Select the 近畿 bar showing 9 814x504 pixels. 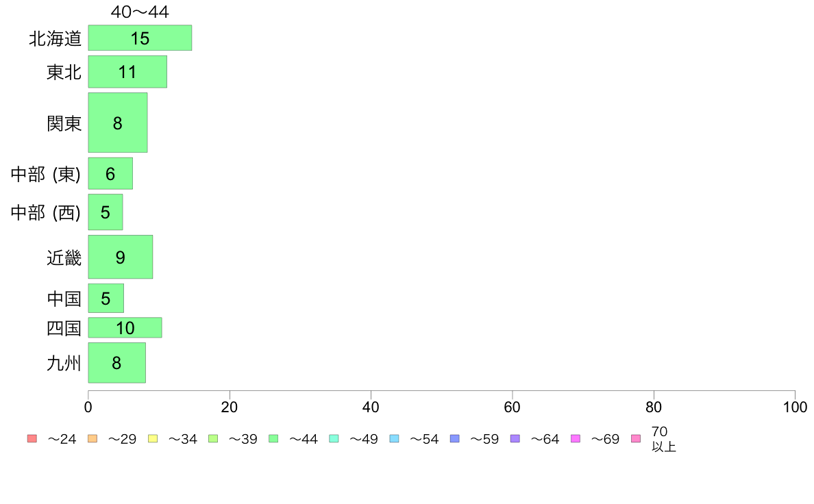click(121, 257)
